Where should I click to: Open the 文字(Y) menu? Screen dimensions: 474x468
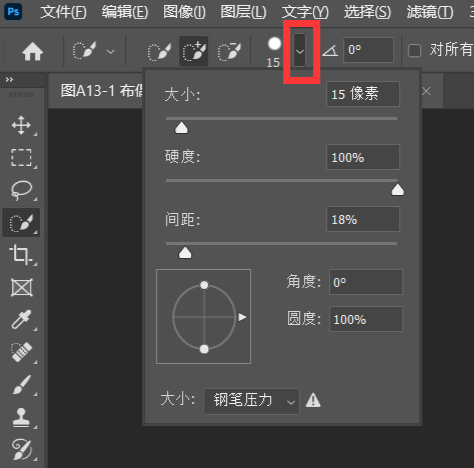coord(305,12)
